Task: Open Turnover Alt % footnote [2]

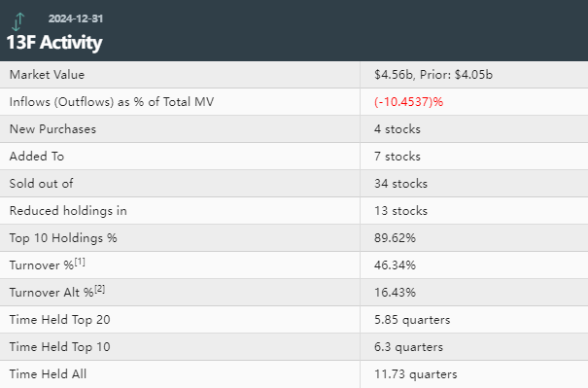Action: (100, 289)
